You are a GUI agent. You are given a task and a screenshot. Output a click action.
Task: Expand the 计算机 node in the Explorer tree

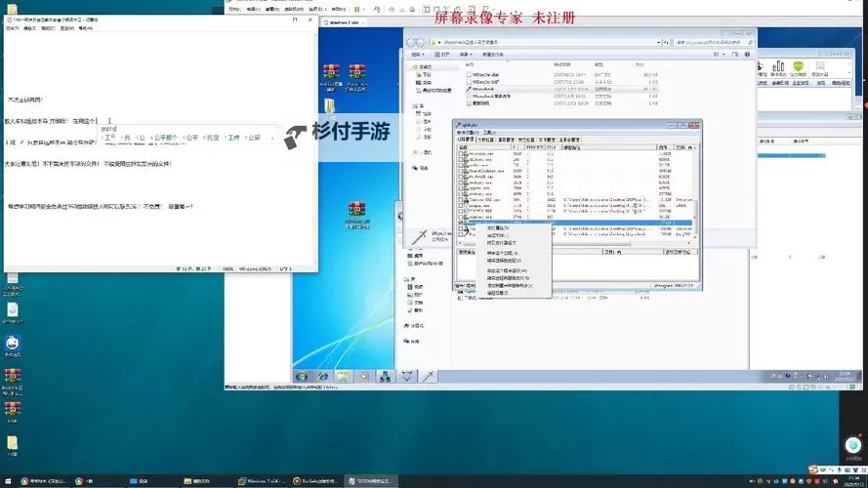(x=413, y=152)
